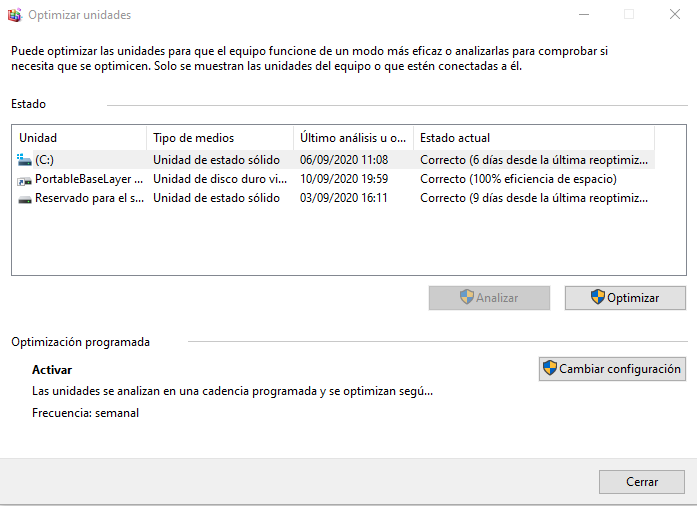Open Cambiar configuración settings
The image size is (697, 506).
pos(612,369)
